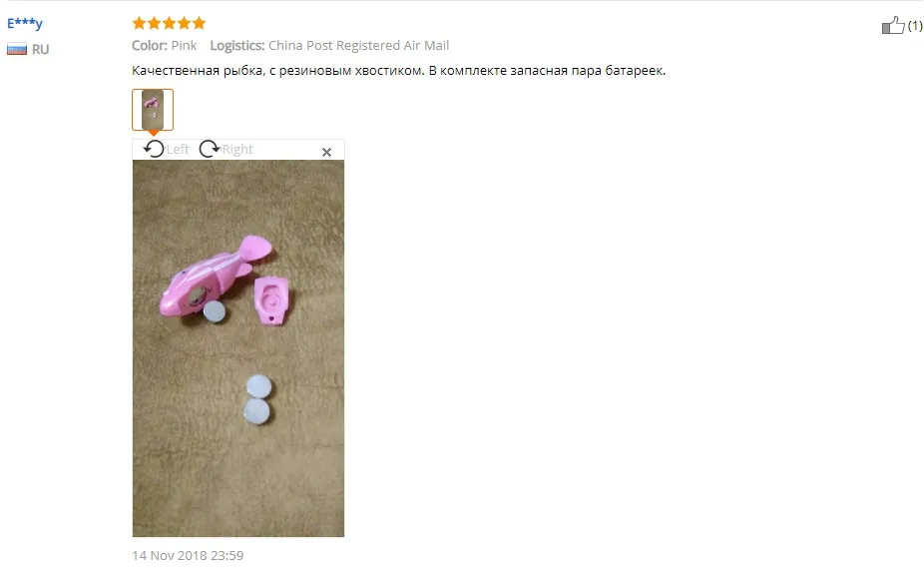Rotate the review photo right icon

(x=210, y=149)
